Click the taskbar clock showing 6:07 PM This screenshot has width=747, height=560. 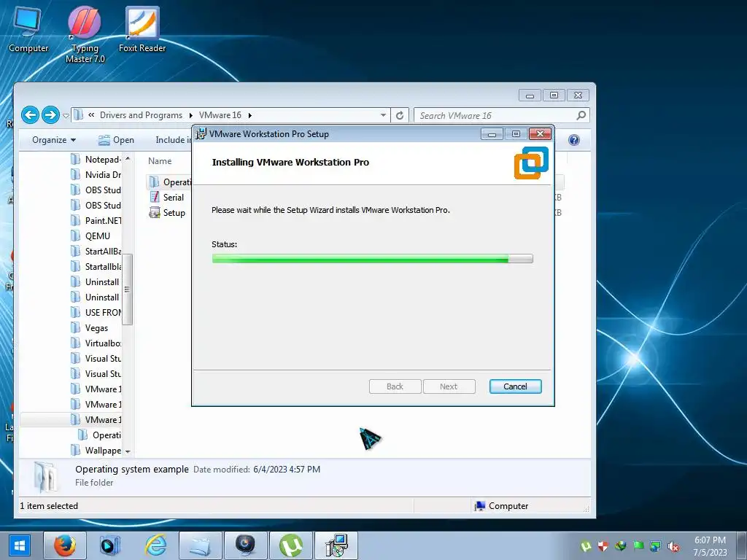coord(710,546)
